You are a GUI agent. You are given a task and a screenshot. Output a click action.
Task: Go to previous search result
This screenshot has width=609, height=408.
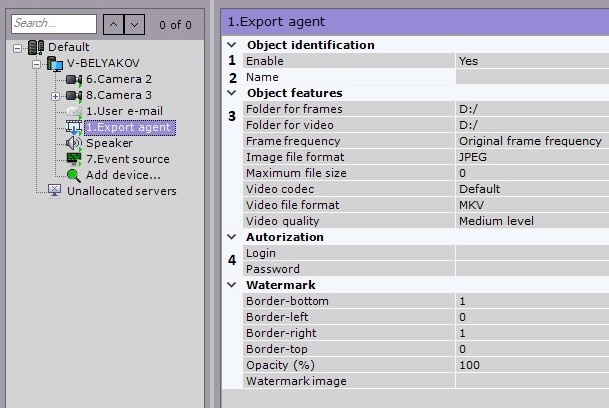[113, 23]
